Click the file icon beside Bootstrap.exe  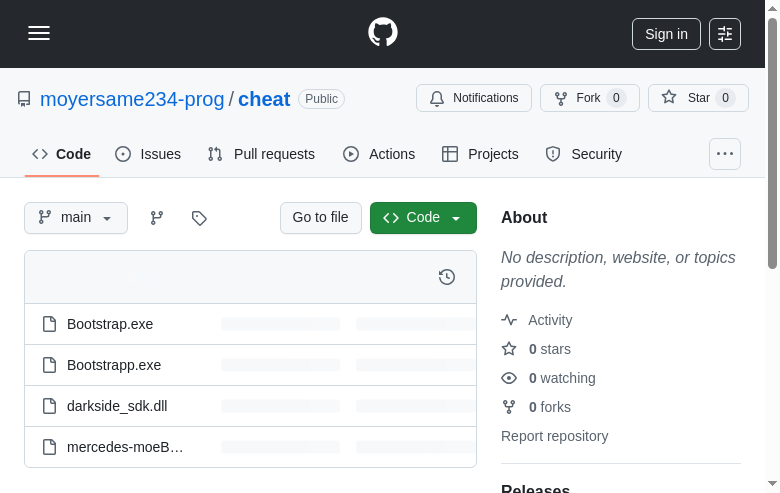coord(49,324)
